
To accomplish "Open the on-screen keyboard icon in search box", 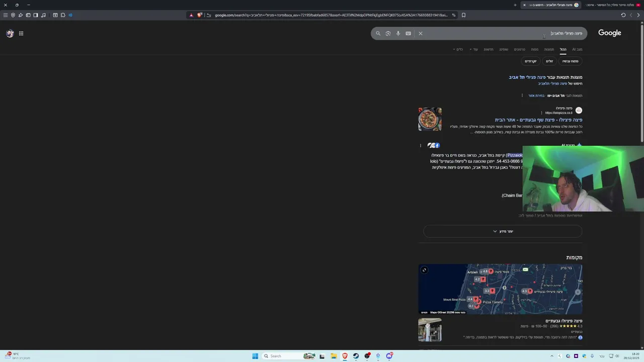I will coord(408,34).
